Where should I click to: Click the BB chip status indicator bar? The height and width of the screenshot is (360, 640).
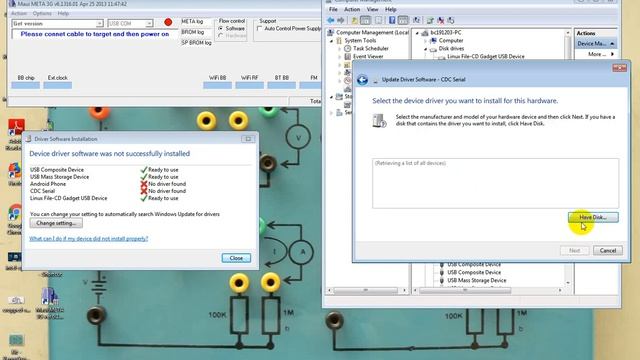click(25, 85)
